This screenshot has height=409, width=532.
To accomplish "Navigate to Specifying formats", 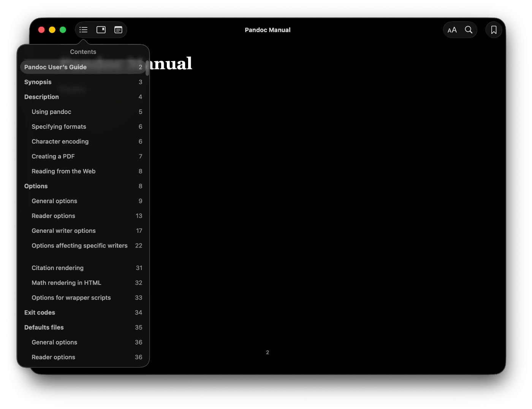I will point(83,126).
